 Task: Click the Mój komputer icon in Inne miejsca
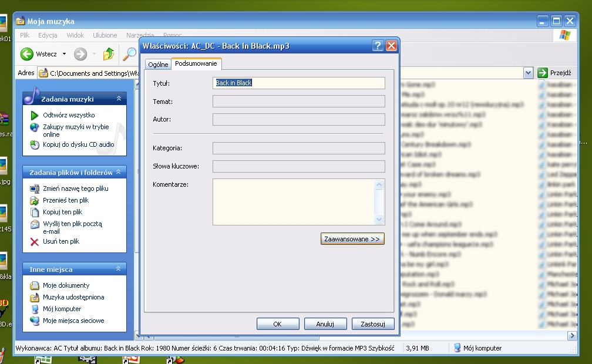pyautogui.click(x=34, y=309)
